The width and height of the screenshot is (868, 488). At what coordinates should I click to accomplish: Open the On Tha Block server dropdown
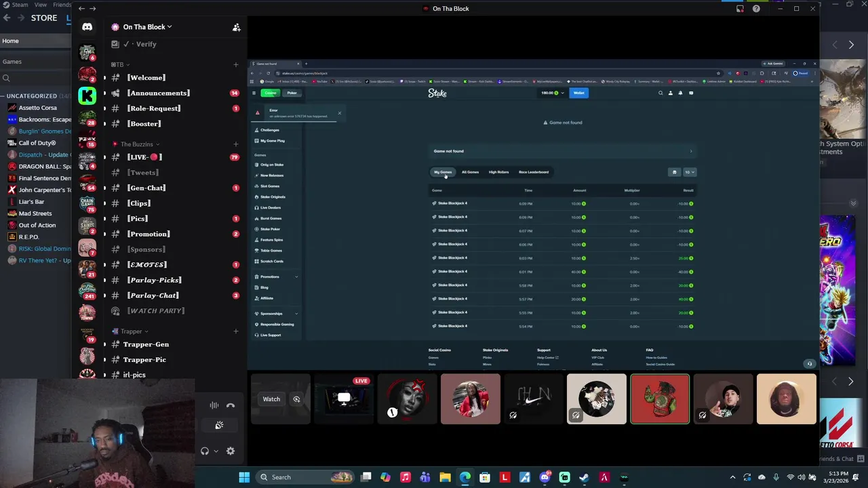[142, 27]
